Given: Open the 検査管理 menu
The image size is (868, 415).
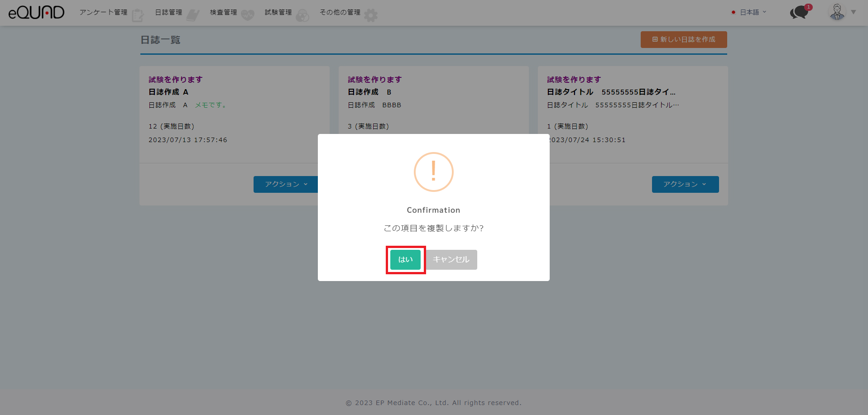Looking at the screenshot, I should pos(223,12).
